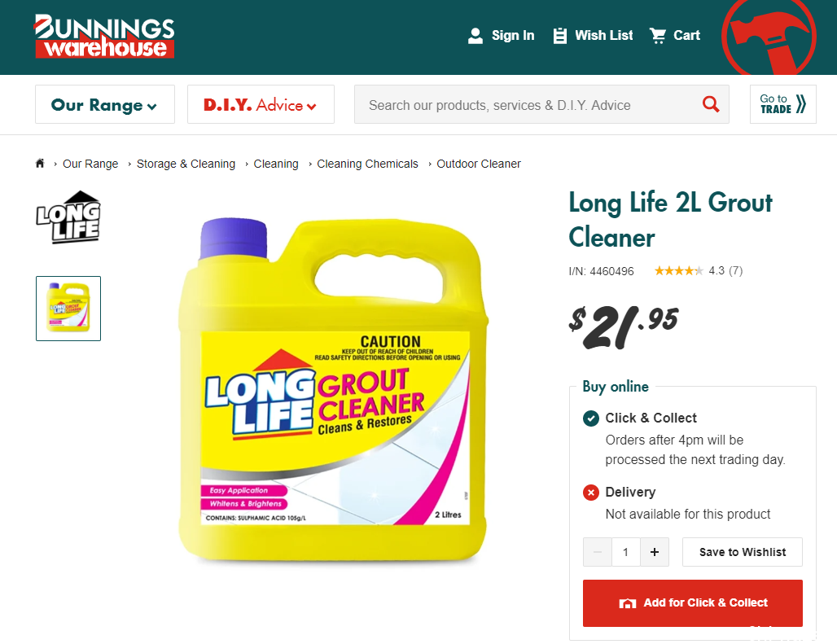Increase quantity with the plus button
The width and height of the screenshot is (837, 644).
(655, 552)
